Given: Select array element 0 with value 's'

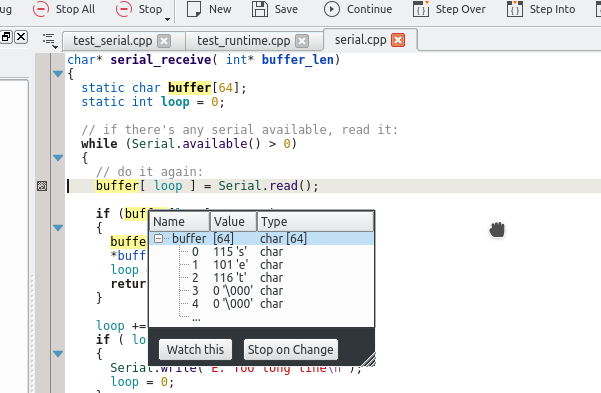Looking at the screenshot, I should click(x=261, y=252).
